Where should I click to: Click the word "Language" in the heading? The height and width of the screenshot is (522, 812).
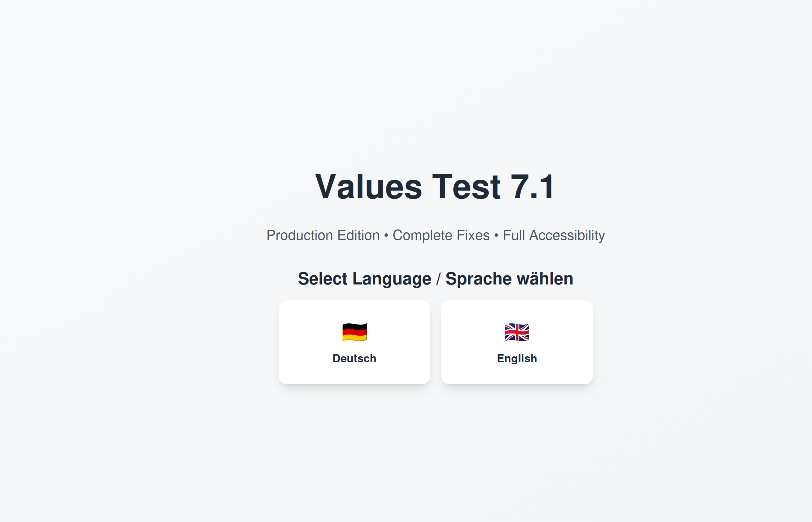coord(392,279)
